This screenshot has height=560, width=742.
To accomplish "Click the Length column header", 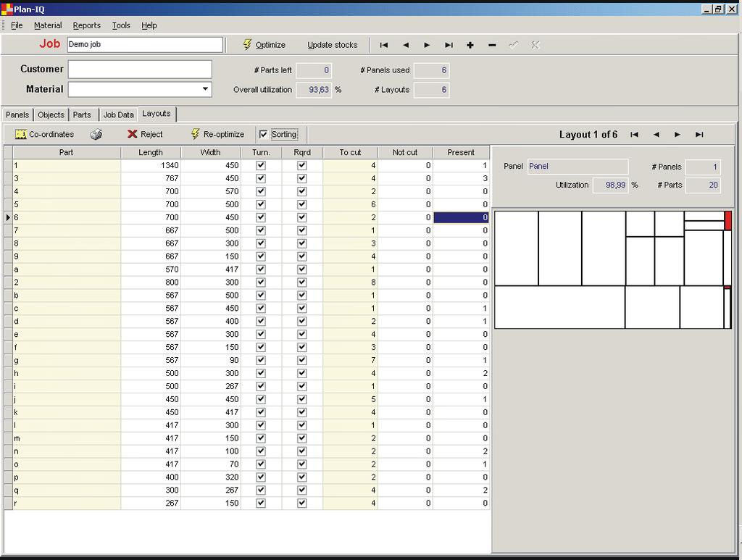I will (151, 152).
